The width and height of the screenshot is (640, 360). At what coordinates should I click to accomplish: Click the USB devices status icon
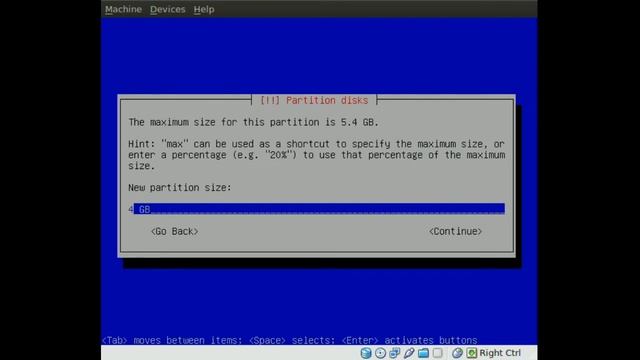click(409, 353)
